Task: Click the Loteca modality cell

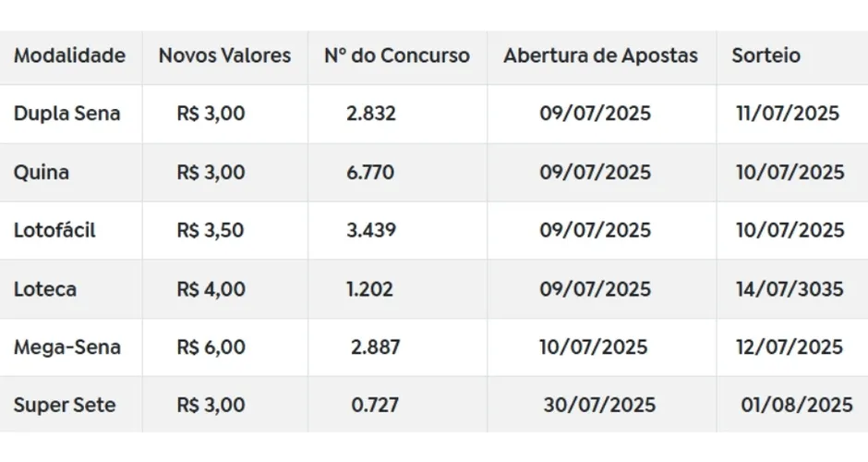Action: (45, 288)
